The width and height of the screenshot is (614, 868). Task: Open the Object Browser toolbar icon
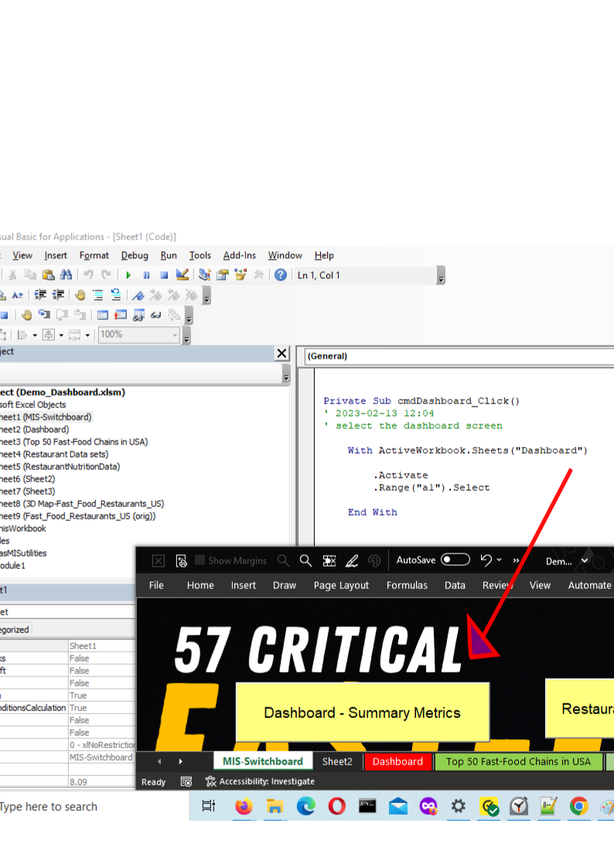click(x=240, y=275)
